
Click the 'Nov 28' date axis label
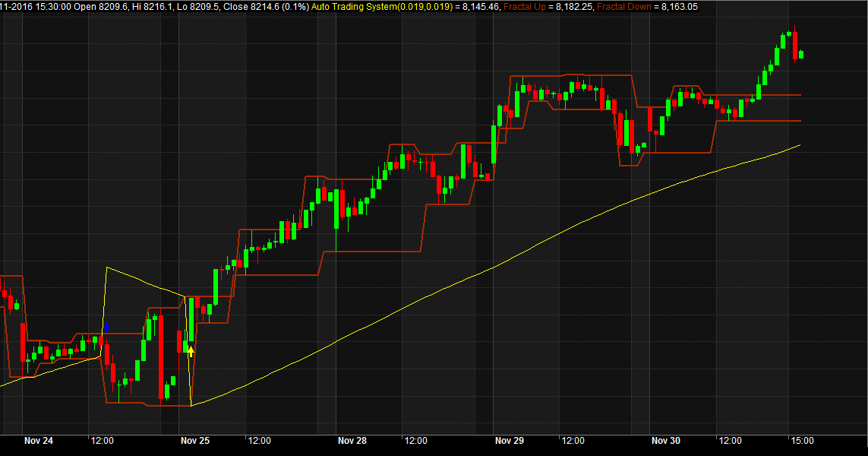point(352,441)
